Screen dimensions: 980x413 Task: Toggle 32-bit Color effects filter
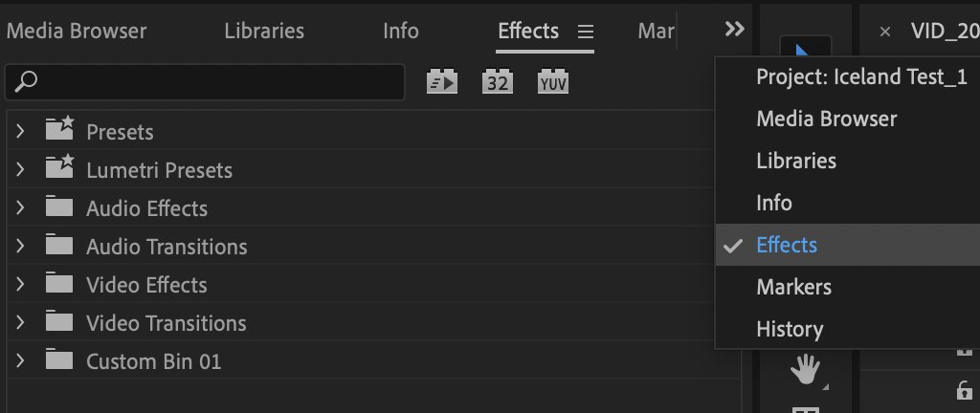pyautogui.click(x=498, y=81)
